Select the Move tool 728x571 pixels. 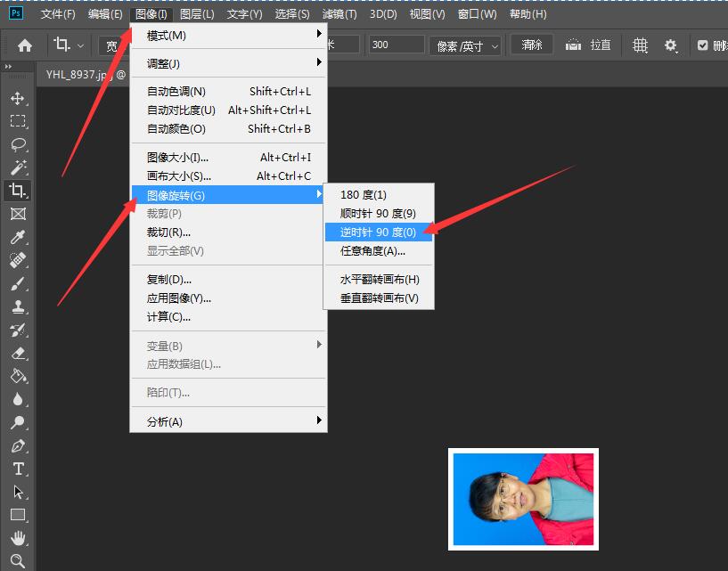[18, 99]
